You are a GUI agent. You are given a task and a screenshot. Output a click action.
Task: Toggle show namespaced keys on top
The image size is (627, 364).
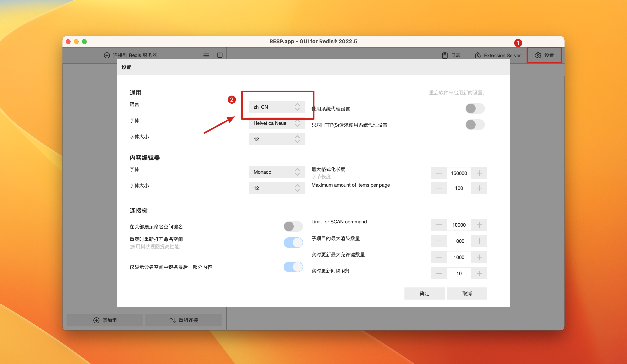coord(293,226)
